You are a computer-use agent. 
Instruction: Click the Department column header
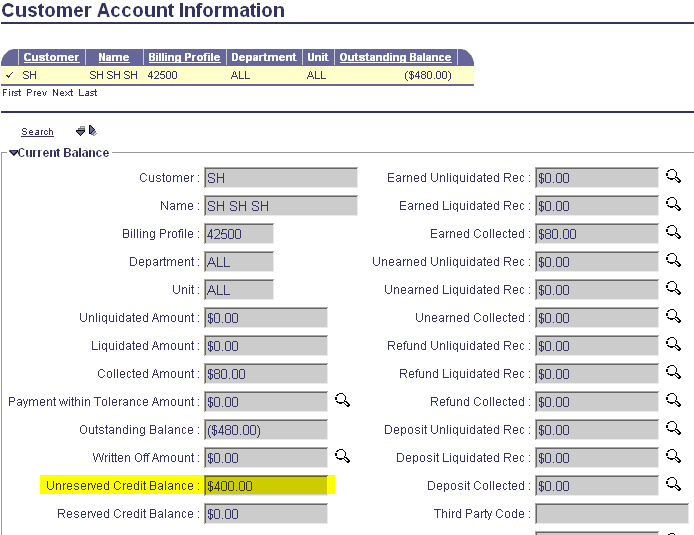264,57
